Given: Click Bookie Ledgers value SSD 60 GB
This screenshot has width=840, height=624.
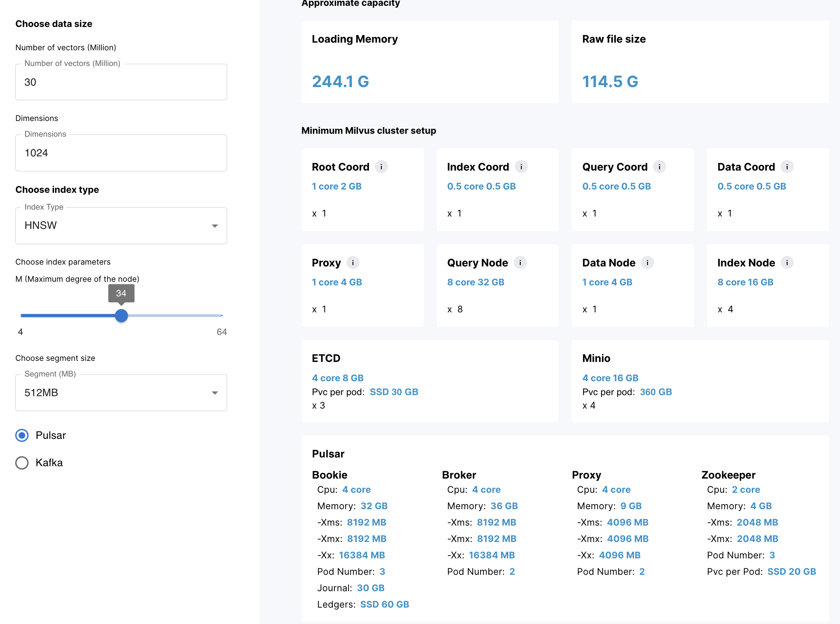Looking at the screenshot, I should pyautogui.click(x=384, y=604).
